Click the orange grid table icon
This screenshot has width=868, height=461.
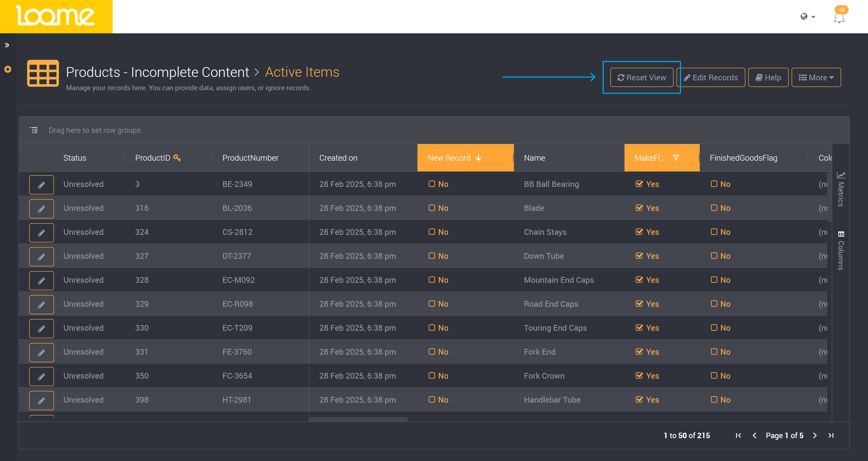click(x=43, y=73)
